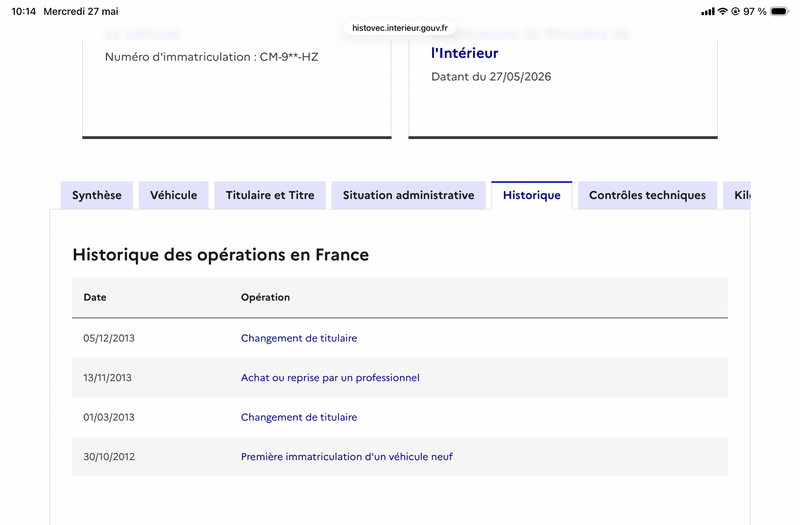Tap the histovec.interieur.gouv.fr address bar

point(400,28)
